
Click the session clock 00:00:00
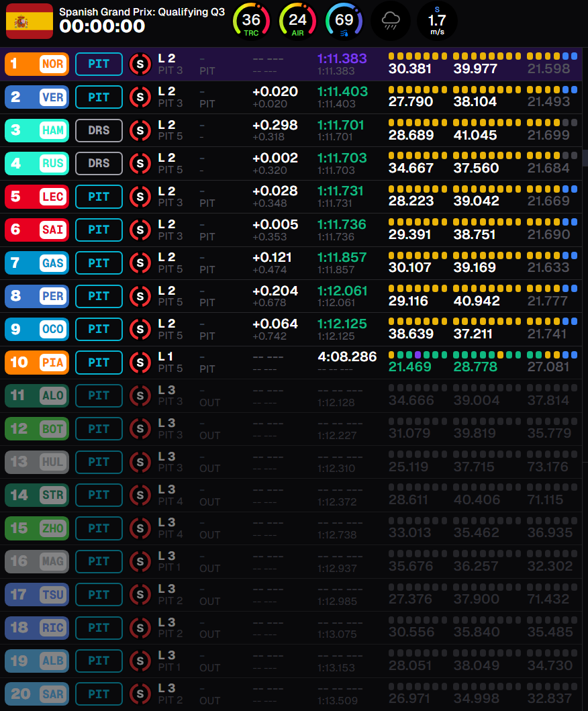[102, 26]
